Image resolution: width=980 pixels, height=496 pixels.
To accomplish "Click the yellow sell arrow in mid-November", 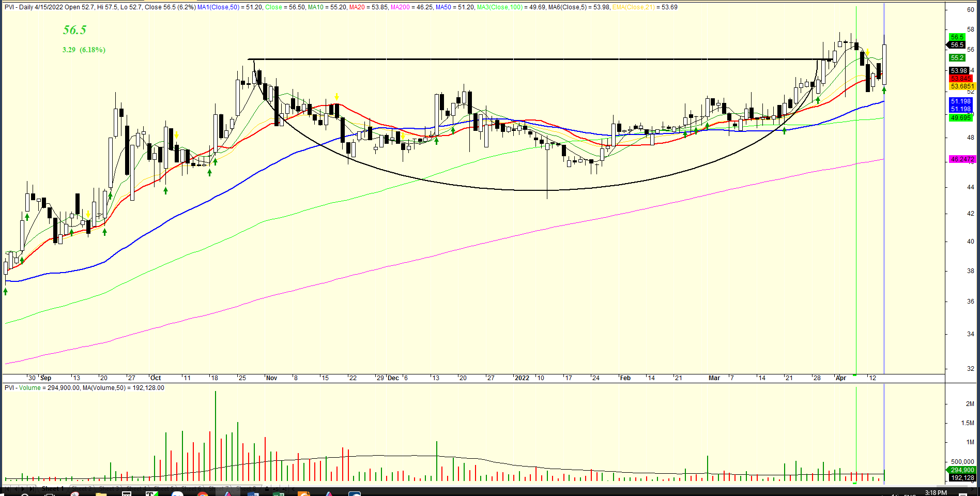I will click(337, 97).
